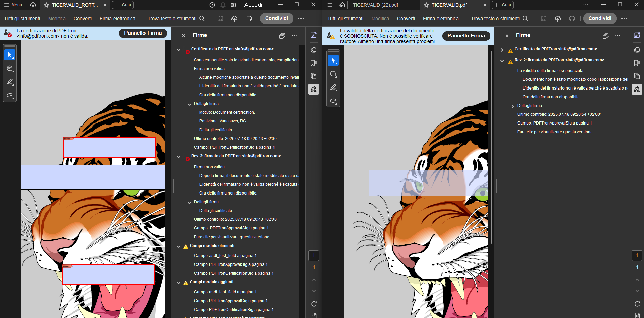This screenshot has height=318, width=644.
Task: Open Firma elettronica in left window
Action: 118,19
